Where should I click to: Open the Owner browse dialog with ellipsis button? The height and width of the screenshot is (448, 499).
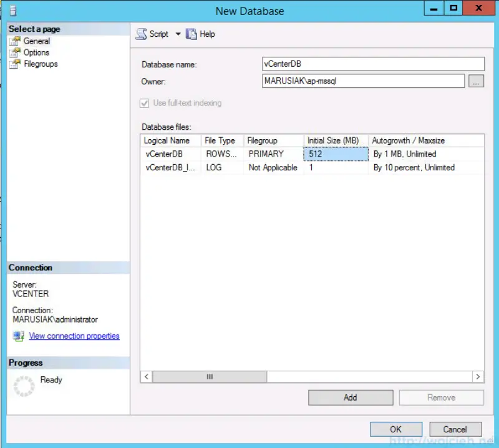pyautogui.click(x=476, y=80)
